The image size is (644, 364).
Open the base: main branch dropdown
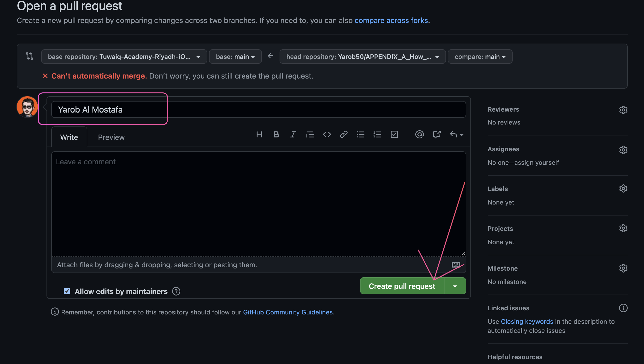(235, 57)
